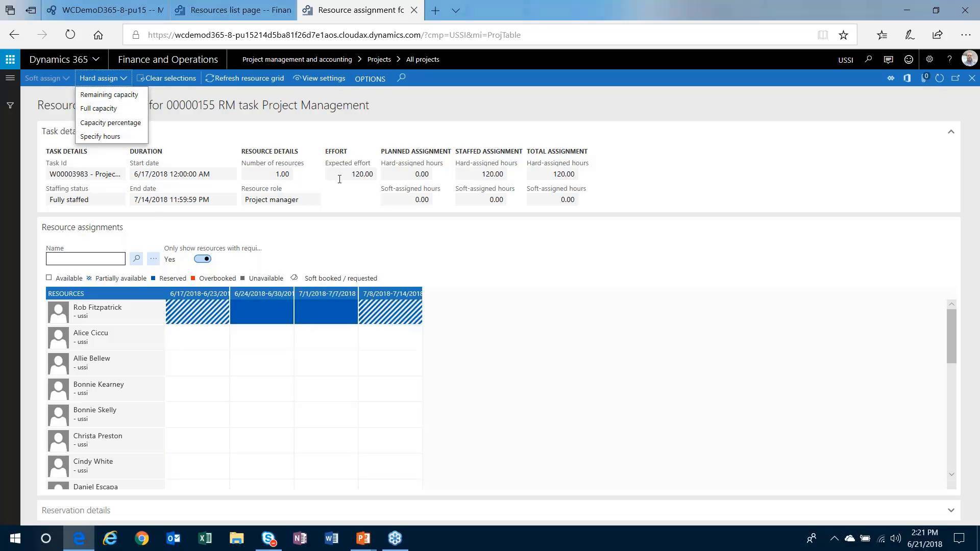This screenshot has width=980, height=551.
Task: Toggle off 'Only show resources with requirements'
Action: [202, 259]
